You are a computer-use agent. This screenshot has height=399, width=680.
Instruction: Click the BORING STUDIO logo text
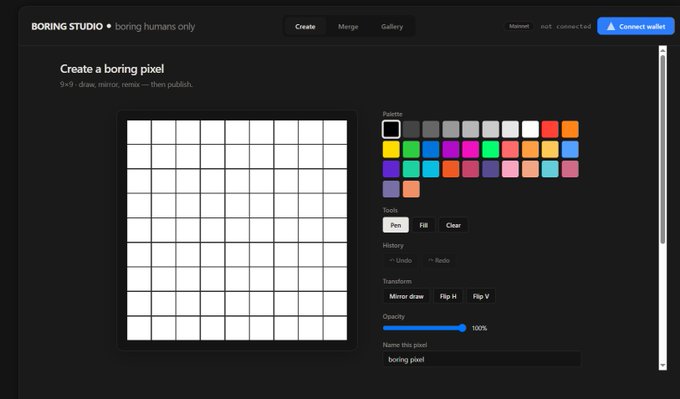(67, 26)
